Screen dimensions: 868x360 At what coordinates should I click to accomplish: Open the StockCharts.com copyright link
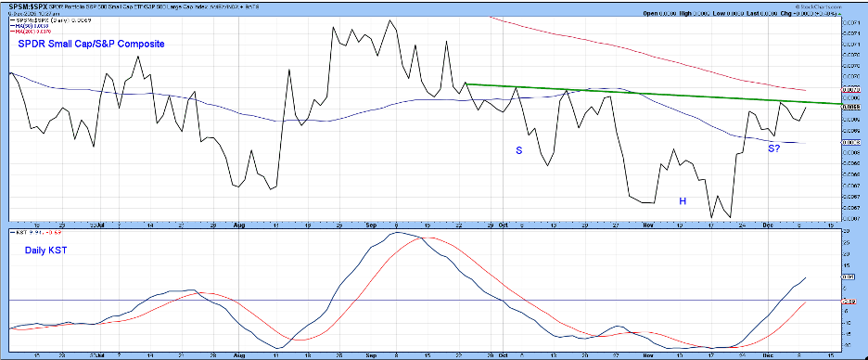click(x=818, y=8)
